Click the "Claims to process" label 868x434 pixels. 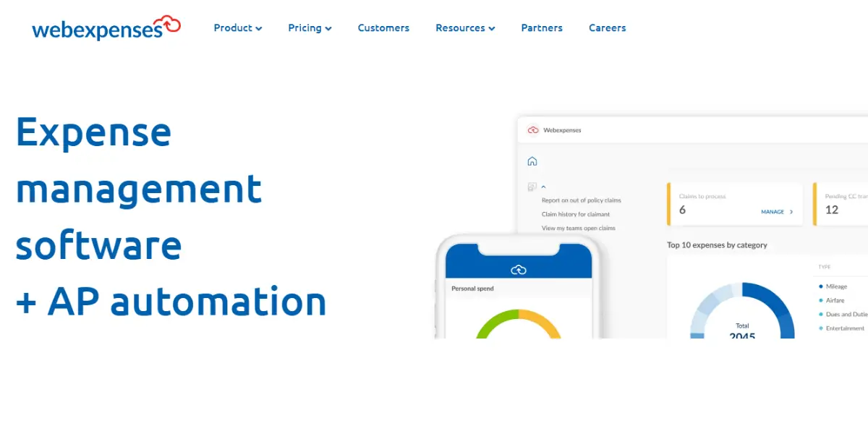click(x=702, y=196)
